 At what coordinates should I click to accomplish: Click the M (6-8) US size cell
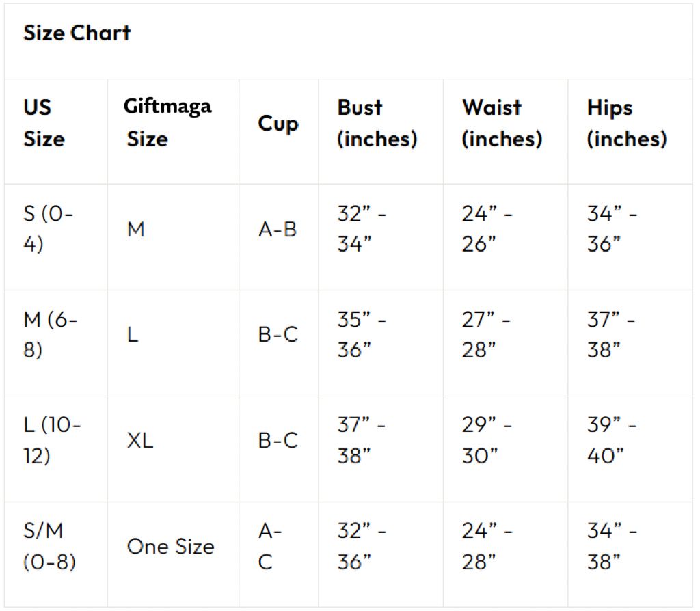51,335
